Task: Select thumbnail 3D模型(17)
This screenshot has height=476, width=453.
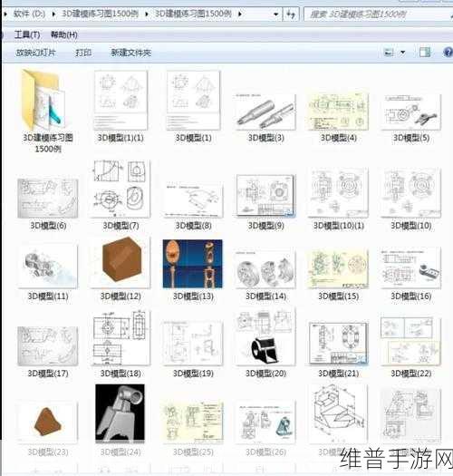Action: pos(48,346)
